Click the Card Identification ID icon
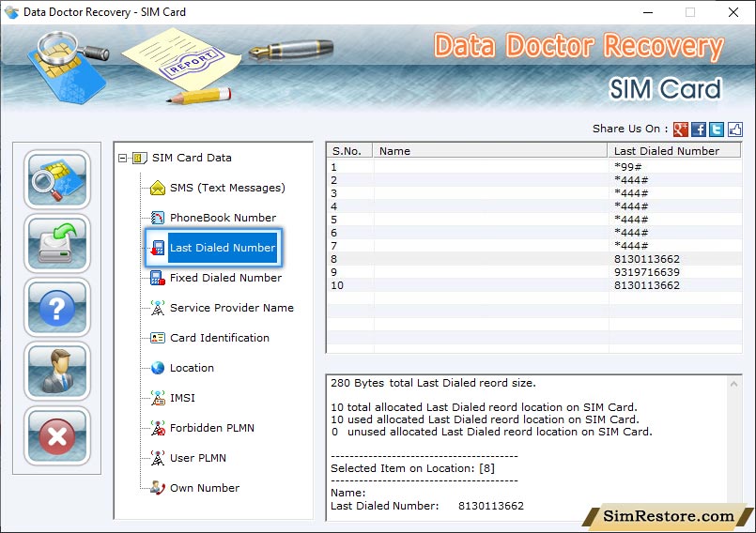This screenshot has height=533, width=756. coord(158,338)
